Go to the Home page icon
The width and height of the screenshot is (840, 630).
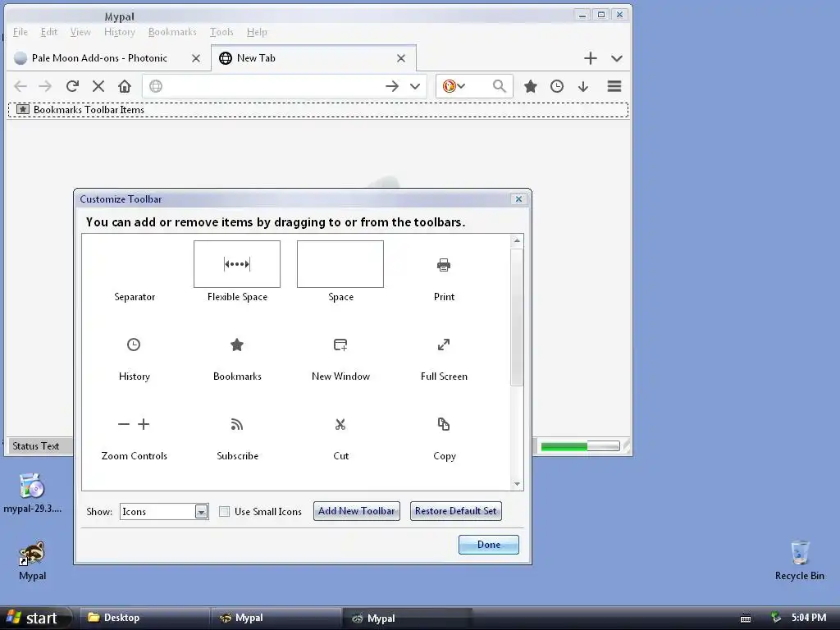125,86
